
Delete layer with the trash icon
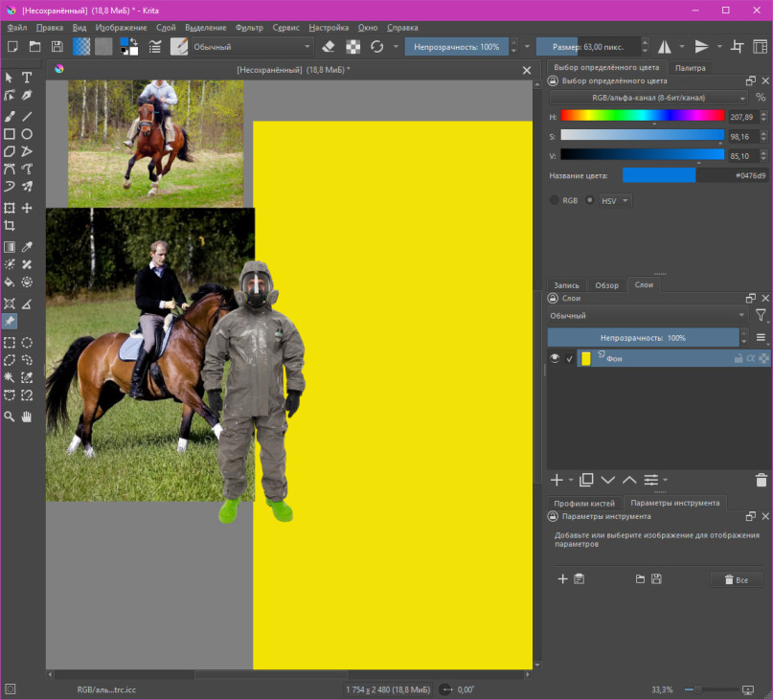point(762,480)
